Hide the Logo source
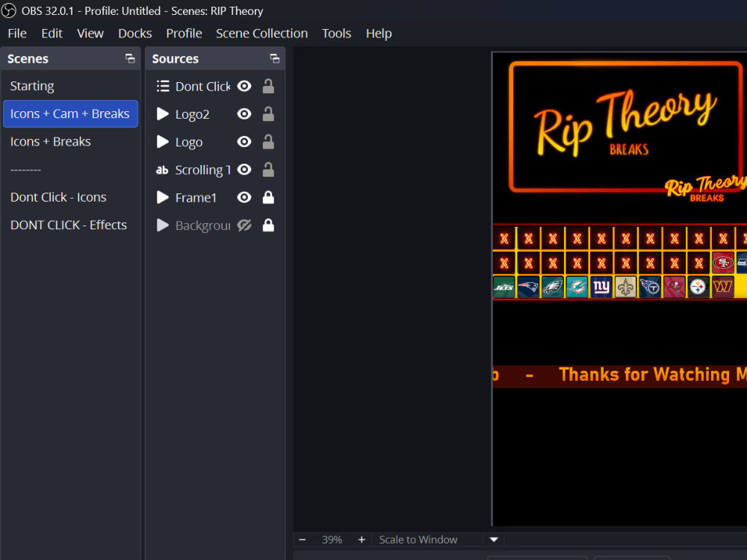747x560 pixels. point(244,142)
